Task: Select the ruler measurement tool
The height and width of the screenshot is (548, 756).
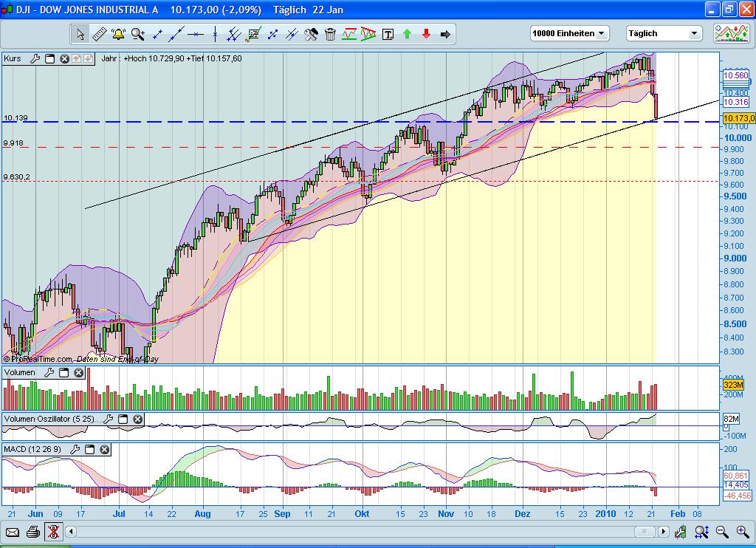Action: tap(100, 34)
